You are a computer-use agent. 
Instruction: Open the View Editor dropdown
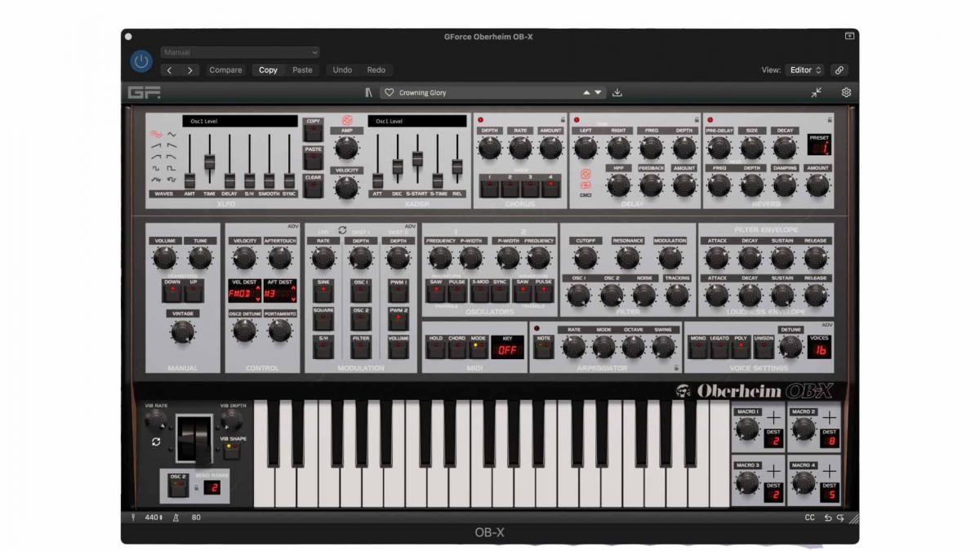tap(805, 70)
